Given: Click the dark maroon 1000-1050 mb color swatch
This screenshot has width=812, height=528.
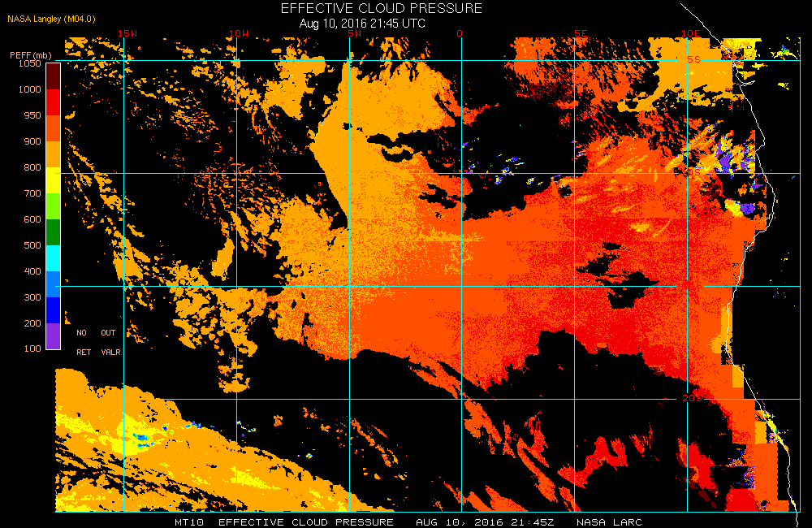Looking at the screenshot, I should tap(54, 76).
